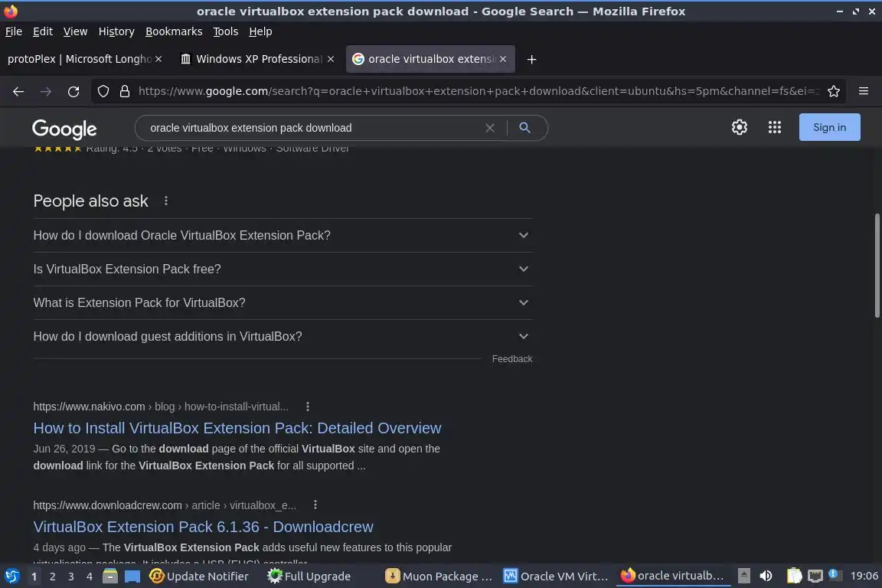Show desktop from taskbar blue icon

pyautogui.click(x=132, y=577)
